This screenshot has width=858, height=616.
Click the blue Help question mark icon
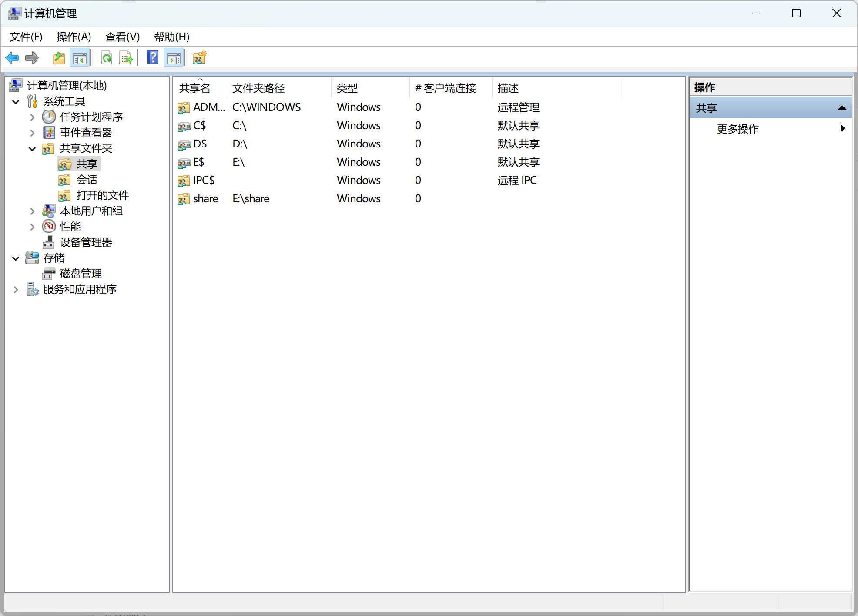(x=153, y=57)
